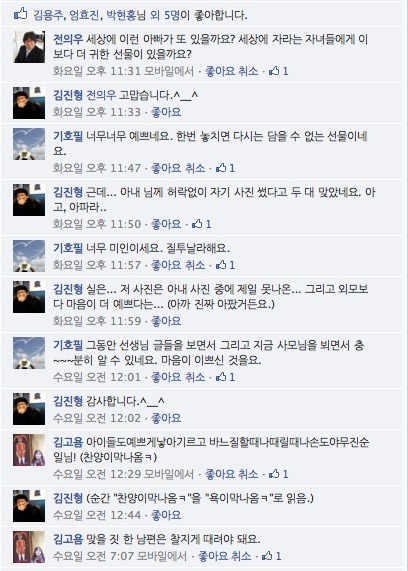Like 김진형's 12:02 comment via 좋아요

(x=166, y=418)
